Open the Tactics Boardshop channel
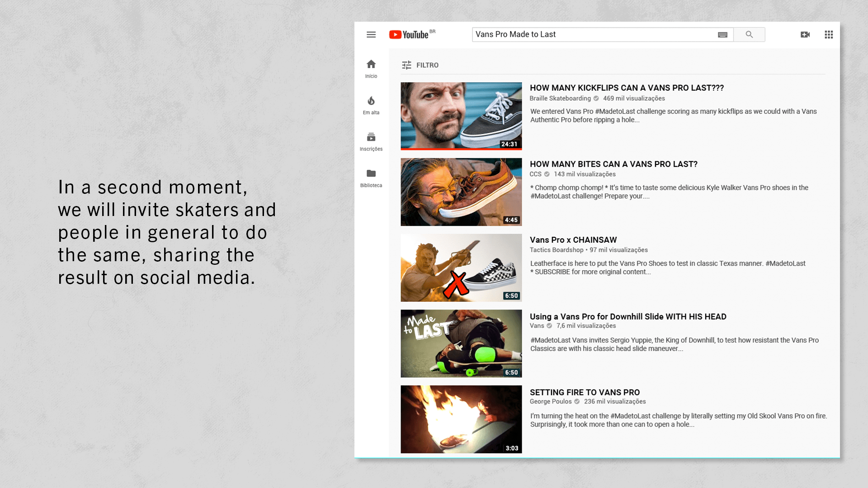The image size is (868, 488). [557, 250]
